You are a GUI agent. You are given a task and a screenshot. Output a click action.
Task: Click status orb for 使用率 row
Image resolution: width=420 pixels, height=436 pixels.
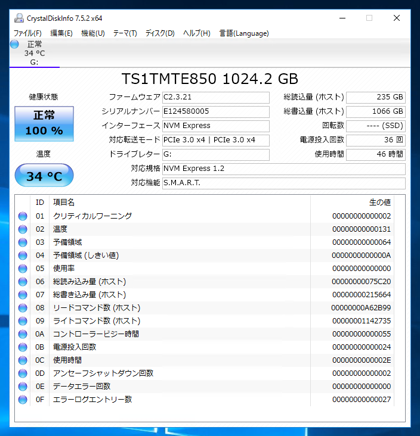(23, 269)
